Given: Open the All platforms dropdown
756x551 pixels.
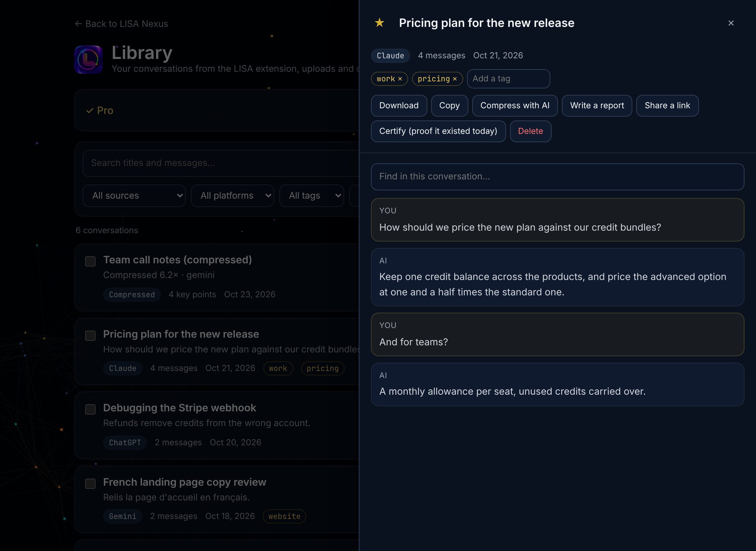Looking at the screenshot, I should (233, 196).
